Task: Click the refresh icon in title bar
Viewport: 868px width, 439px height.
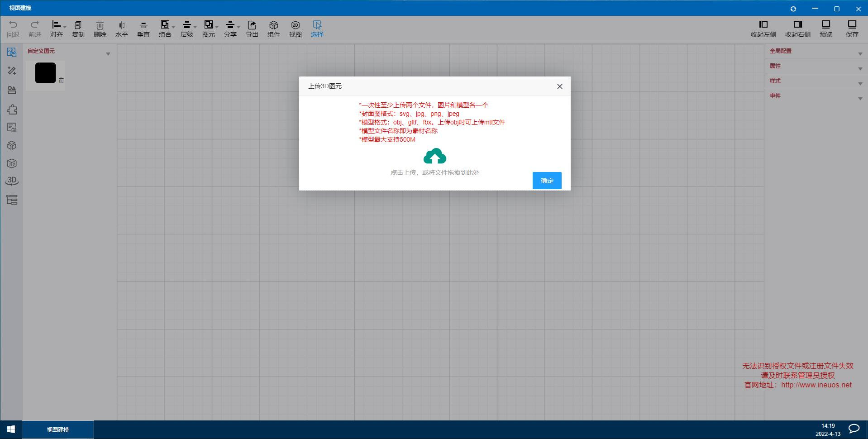Action: (793, 9)
